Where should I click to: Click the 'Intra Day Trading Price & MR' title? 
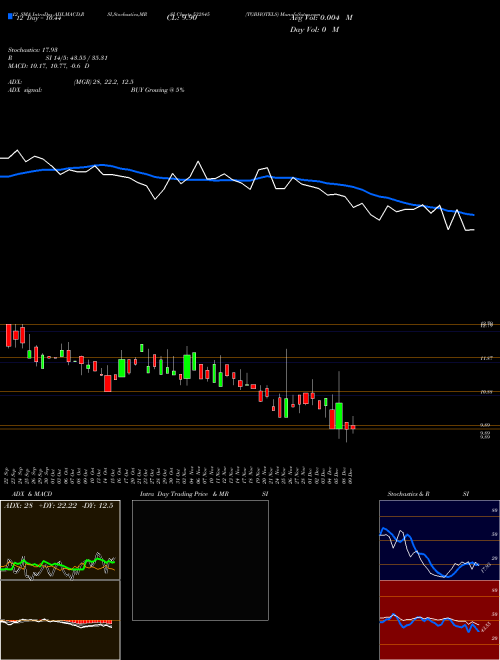click(185, 494)
